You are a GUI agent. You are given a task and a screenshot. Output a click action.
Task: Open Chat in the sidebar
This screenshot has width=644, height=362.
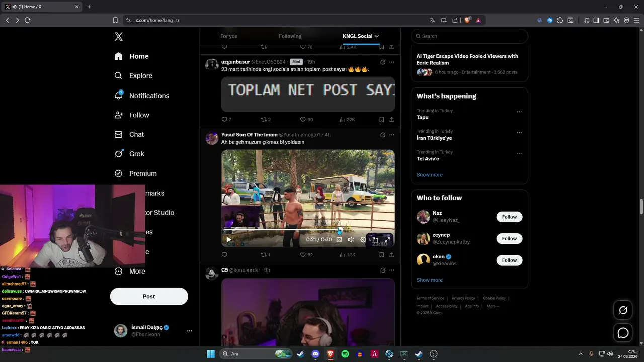tap(129, 135)
